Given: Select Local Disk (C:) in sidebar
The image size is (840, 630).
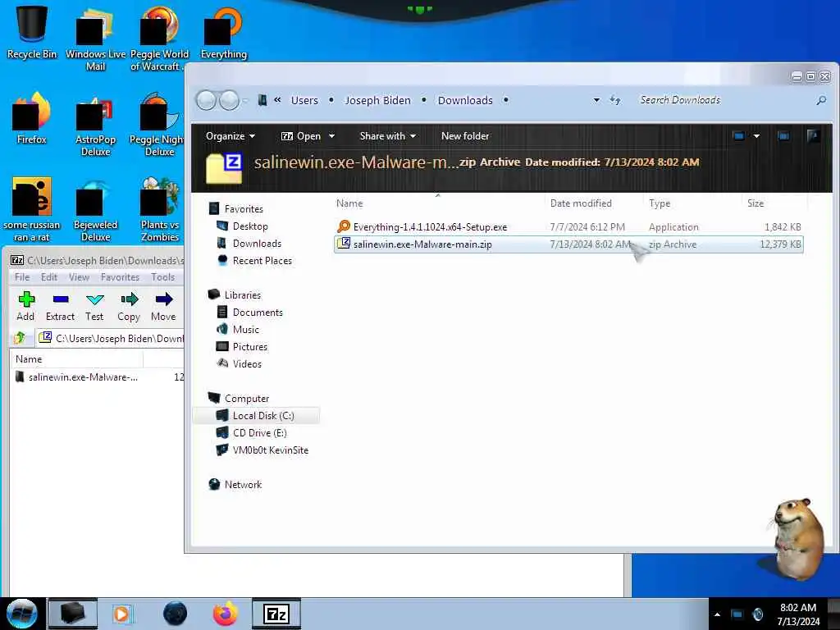Looking at the screenshot, I should [256, 416].
